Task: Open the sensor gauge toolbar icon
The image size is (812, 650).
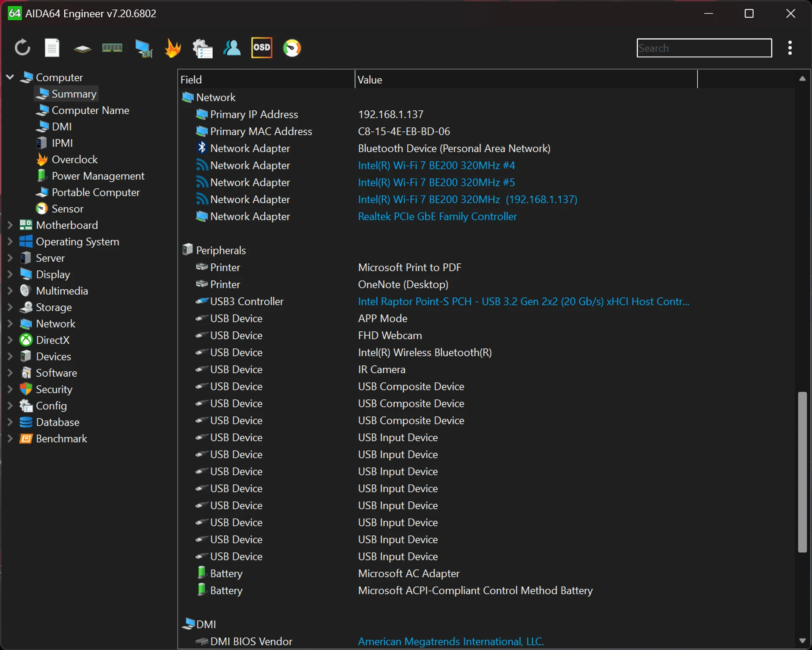Action: [x=292, y=48]
